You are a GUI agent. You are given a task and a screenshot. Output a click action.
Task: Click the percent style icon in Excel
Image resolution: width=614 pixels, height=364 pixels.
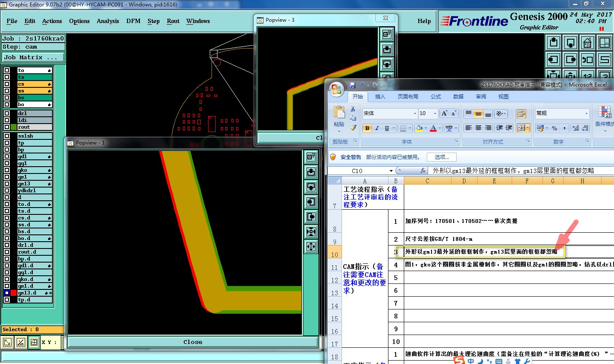tap(554, 128)
